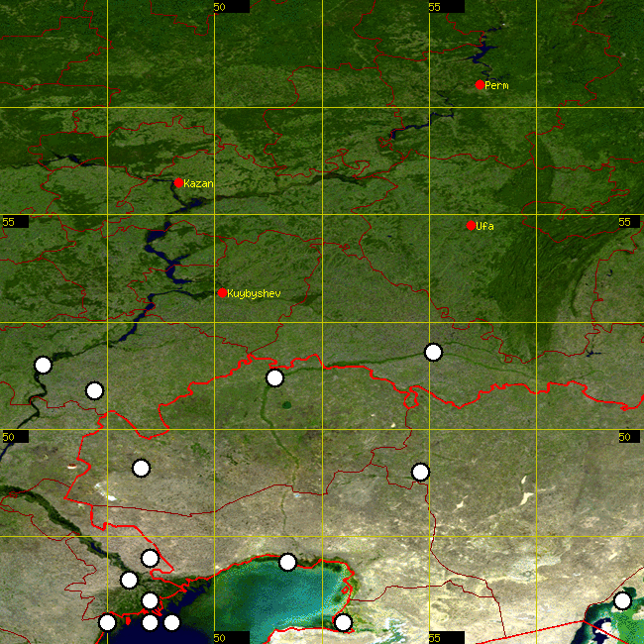Click the top edge 55 longitude label
Image resolution: width=644 pixels, height=644 pixels.
tap(447, 7)
